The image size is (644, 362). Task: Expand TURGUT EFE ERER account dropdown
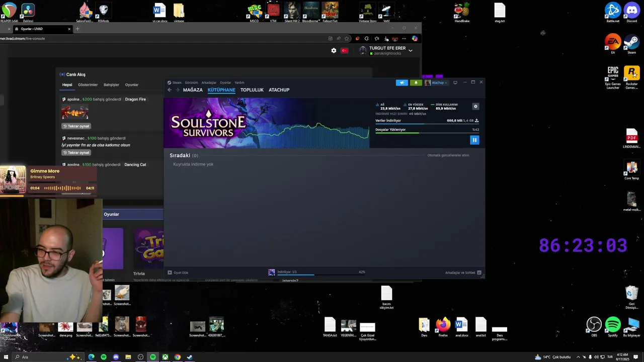coord(410,50)
